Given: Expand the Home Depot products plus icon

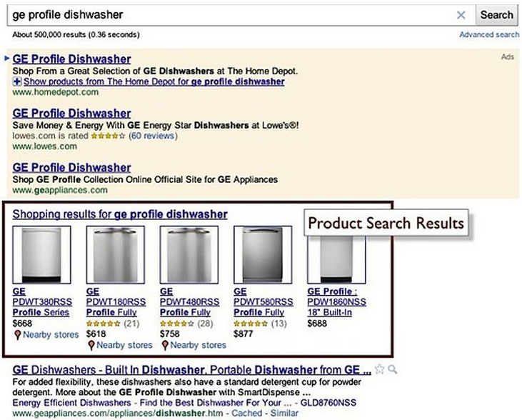Looking at the screenshot, I should [17, 82].
